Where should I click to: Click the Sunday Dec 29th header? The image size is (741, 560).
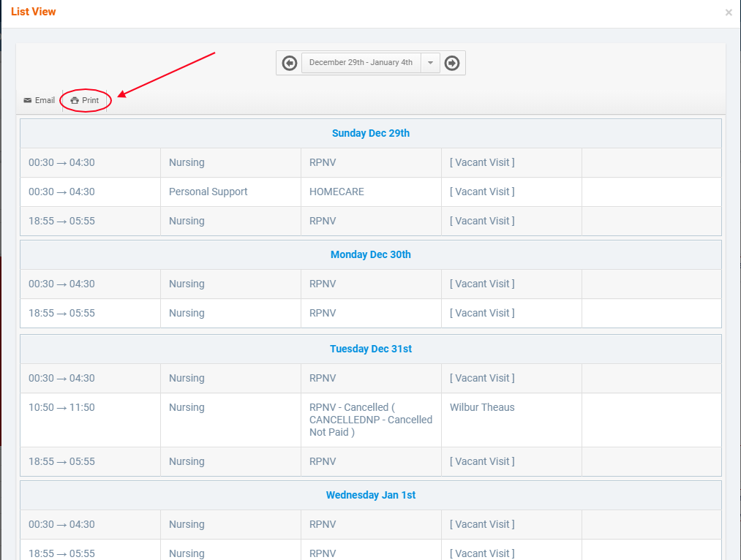pyautogui.click(x=370, y=133)
